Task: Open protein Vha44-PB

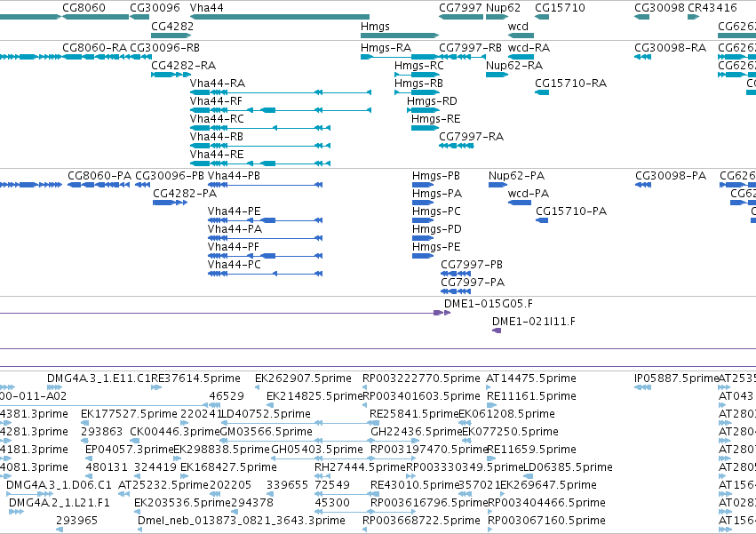Action: (x=234, y=176)
